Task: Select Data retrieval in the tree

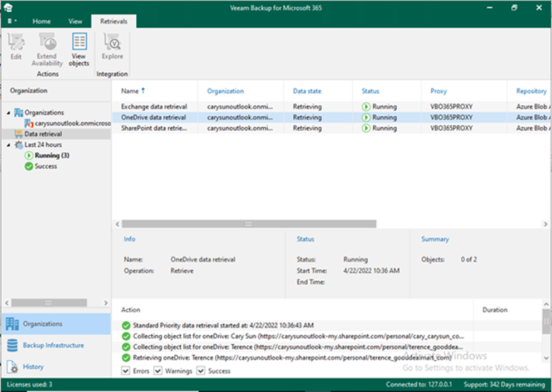Action: pyautogui.click(x=43, y=134)
